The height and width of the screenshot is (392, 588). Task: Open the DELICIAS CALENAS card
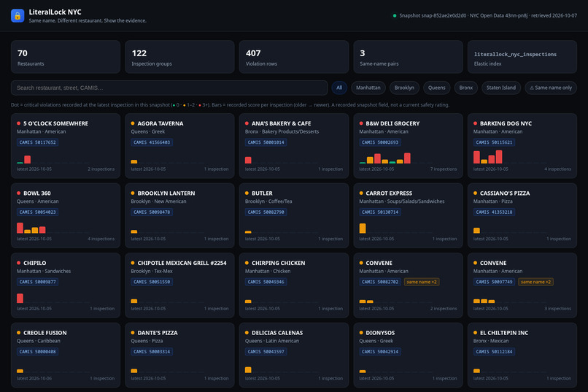point(293,355)
